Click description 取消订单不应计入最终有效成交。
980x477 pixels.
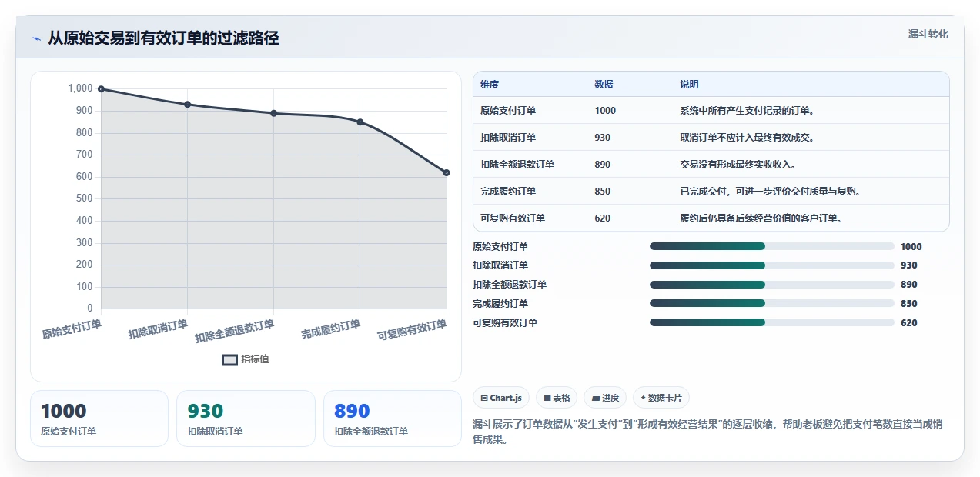click(x=748, y=138)
